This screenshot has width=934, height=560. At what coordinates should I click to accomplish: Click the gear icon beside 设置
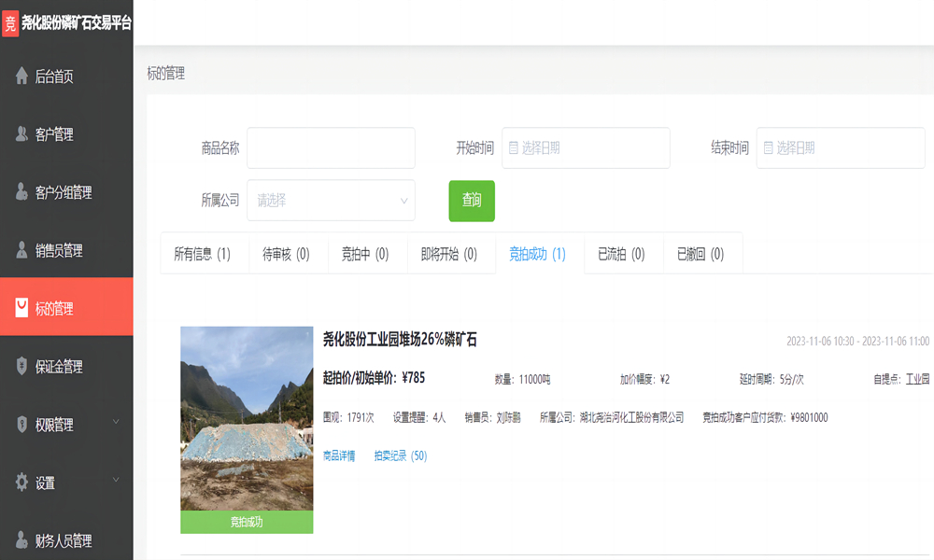click(21, 483)
